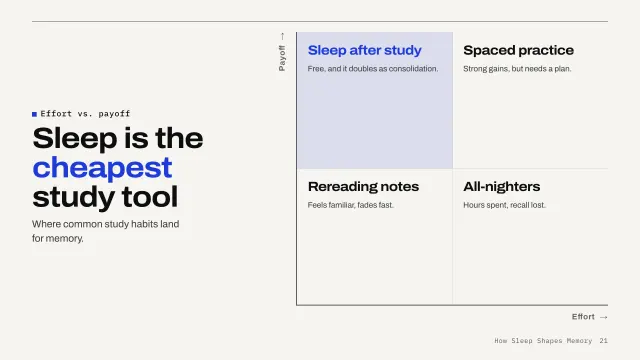This screenshot has height=360, width=640.
Task: Click the arrow above the Payoff label
Action: pyautogui.click(x=282, y=36)
